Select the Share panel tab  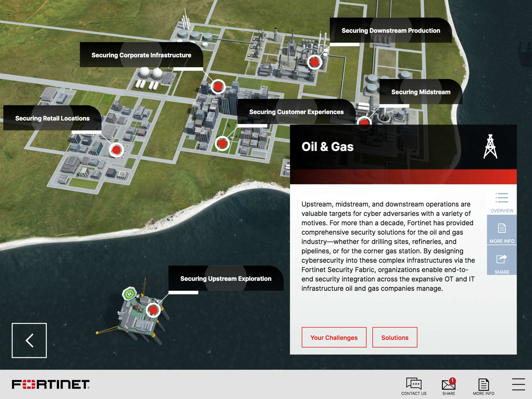point(502,260)
